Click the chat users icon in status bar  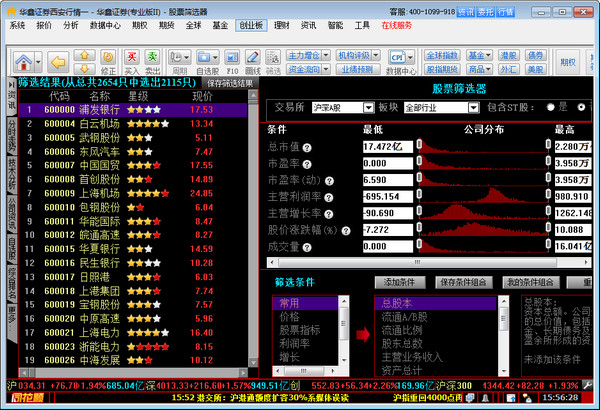[527, 398]
